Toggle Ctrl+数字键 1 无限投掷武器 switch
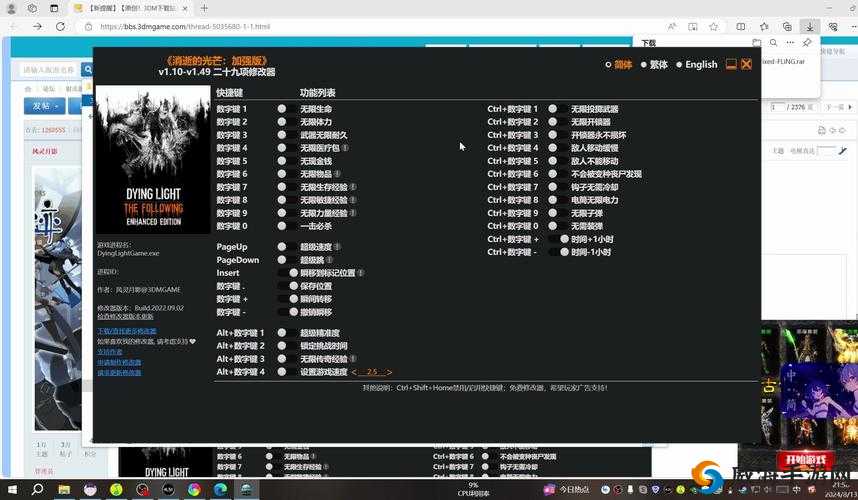The image size is (858, 500). pos(556,109)
